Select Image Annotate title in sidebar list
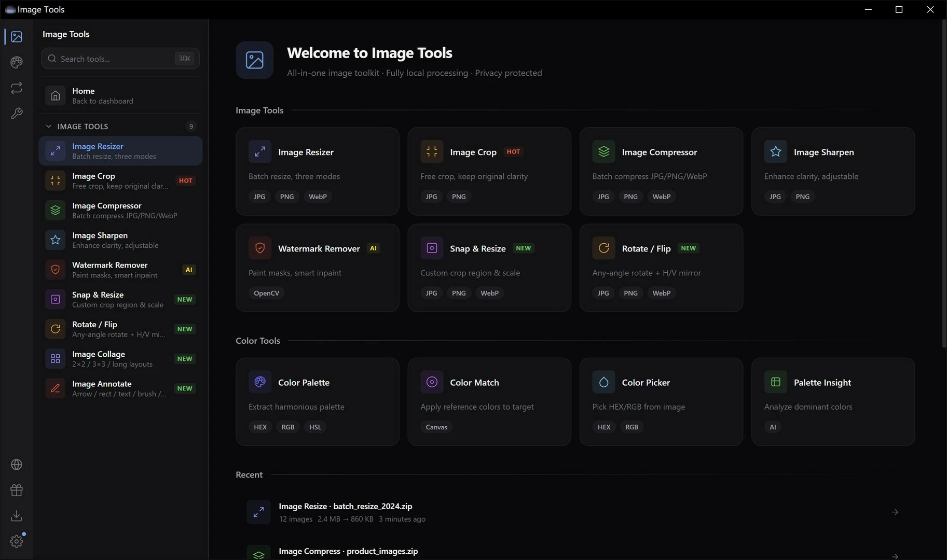Image resolution: width=947 pixels, height=560 pixels. coord(102,384)
